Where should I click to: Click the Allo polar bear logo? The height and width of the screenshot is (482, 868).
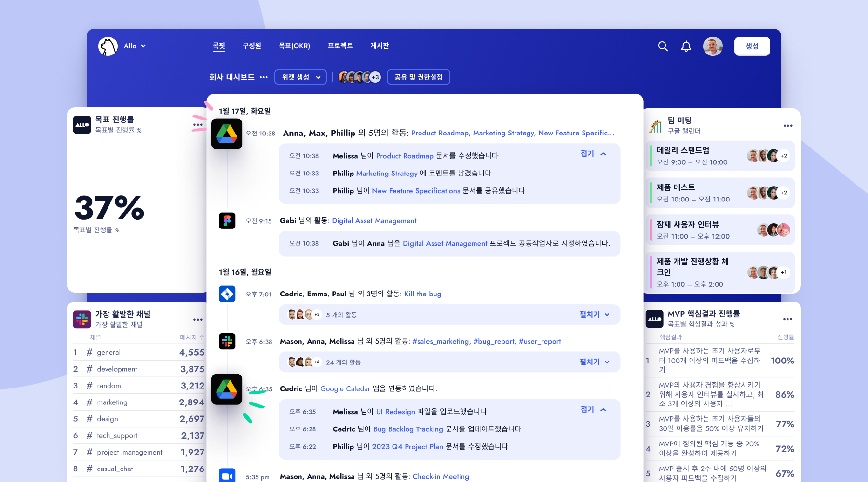pos(108,46)
